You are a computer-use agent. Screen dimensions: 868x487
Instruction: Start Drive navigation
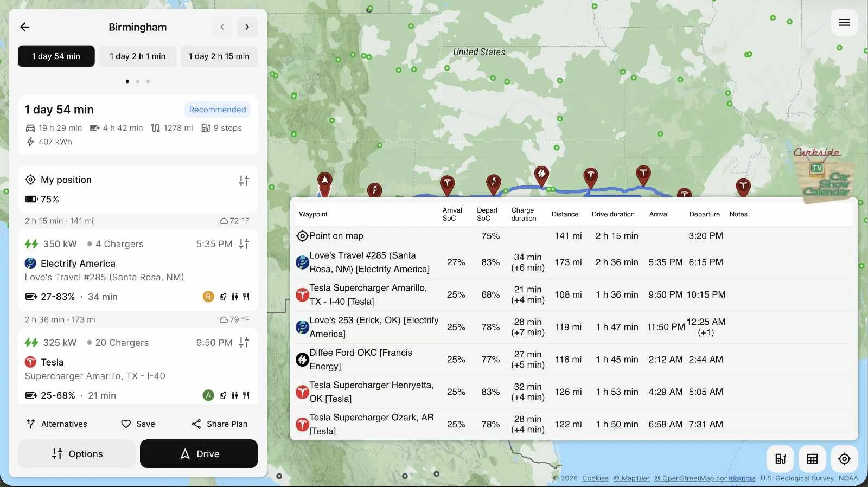click(199, 454)
